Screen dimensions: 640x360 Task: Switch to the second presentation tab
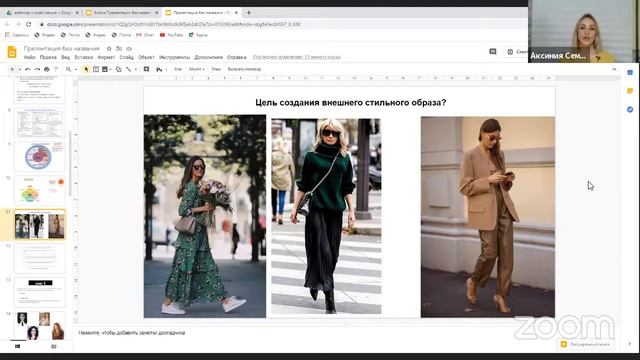click(121, 13)
